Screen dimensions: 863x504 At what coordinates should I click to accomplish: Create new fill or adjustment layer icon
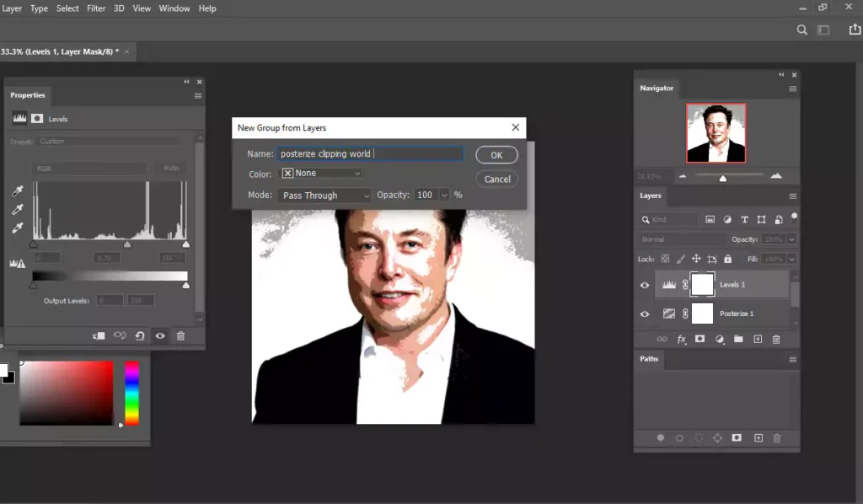coord(720,339)
